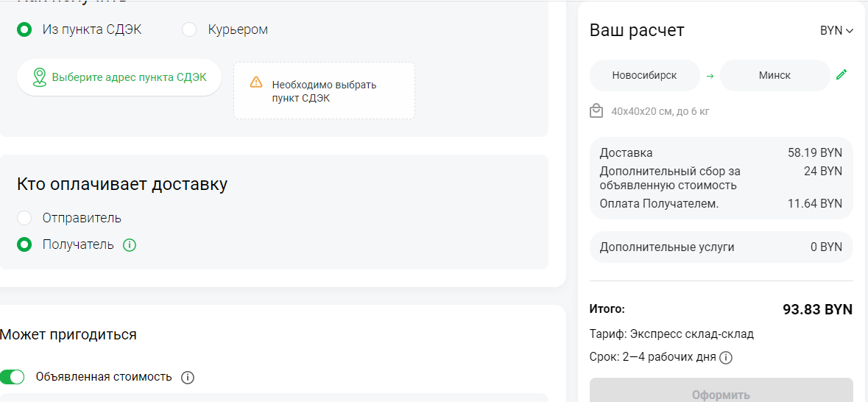Click Выберите адрес пункта СДЭК button
The image size is (868, 402).
119,77
